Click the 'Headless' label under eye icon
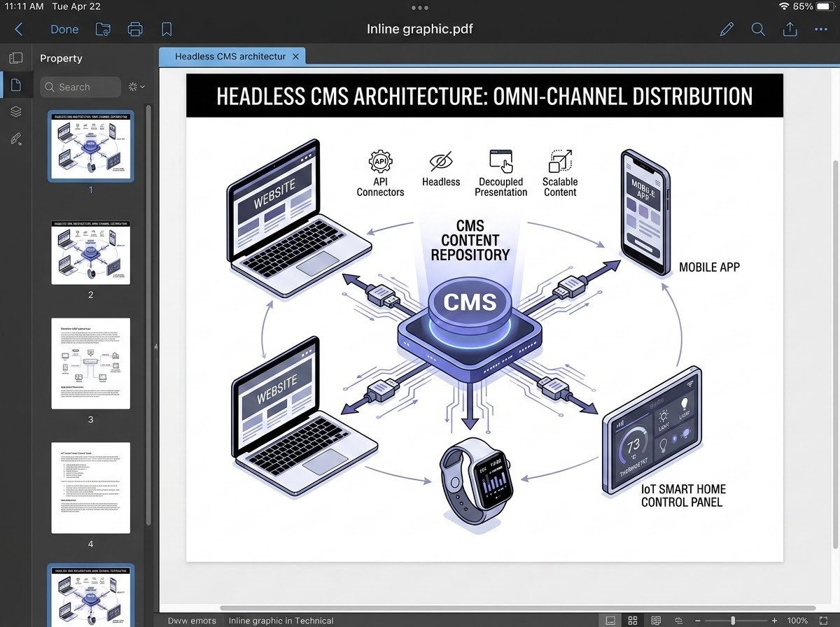This screenshot has width=840, height=627. click(441, 182)
